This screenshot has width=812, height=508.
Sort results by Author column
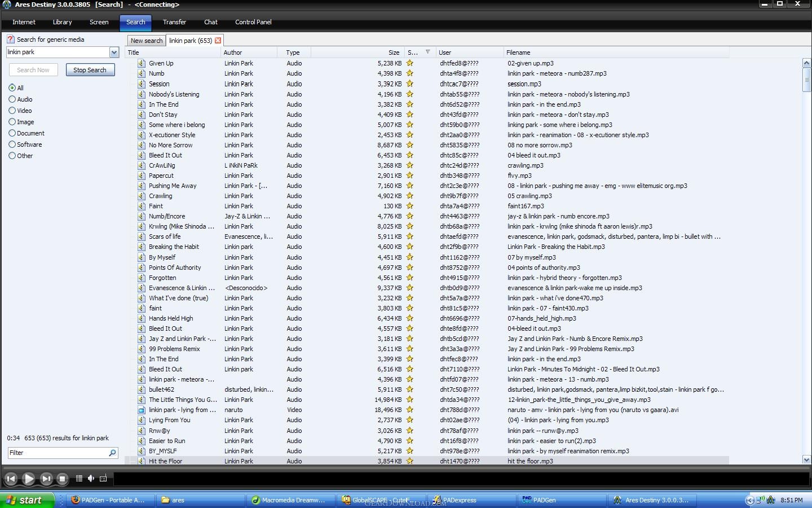(x=249, y=52)
